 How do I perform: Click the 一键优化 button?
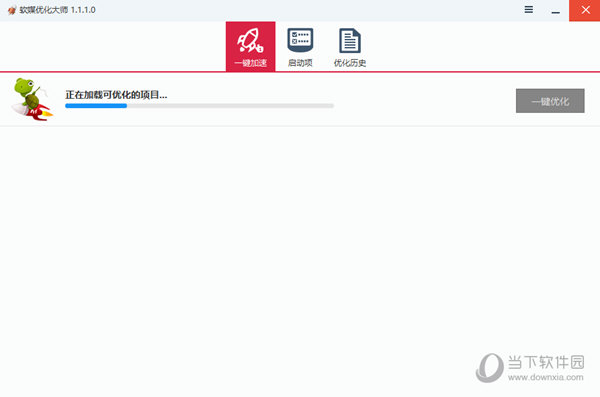(x=550, y=101)
